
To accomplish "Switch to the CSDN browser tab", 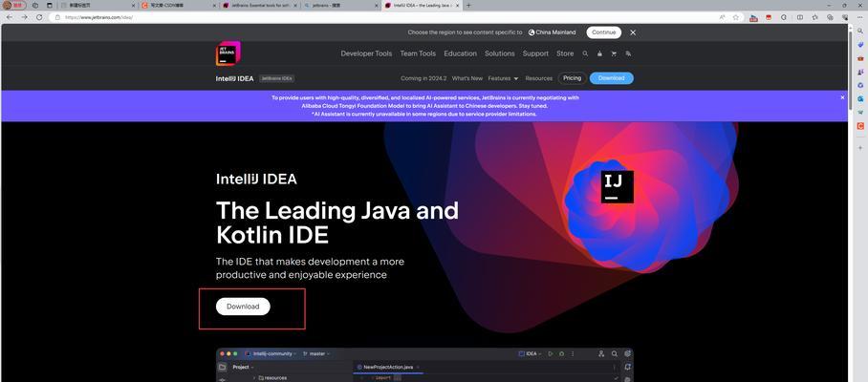I will (177, 5).
